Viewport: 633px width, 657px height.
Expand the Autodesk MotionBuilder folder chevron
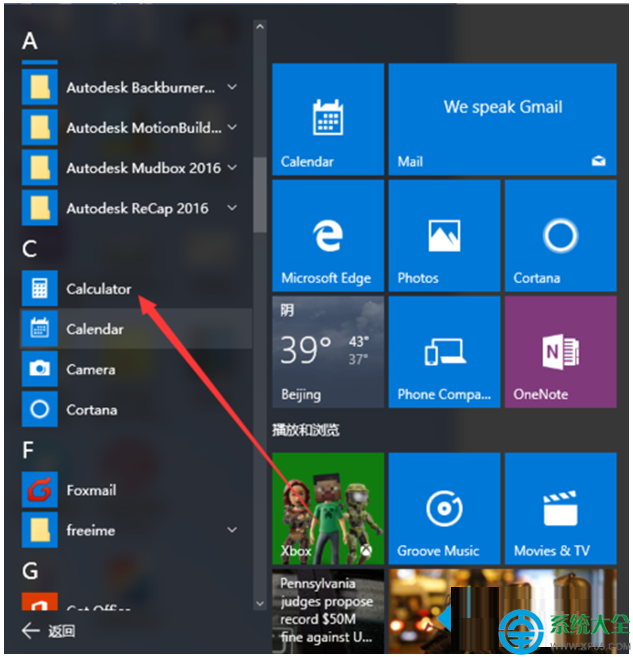232,127
